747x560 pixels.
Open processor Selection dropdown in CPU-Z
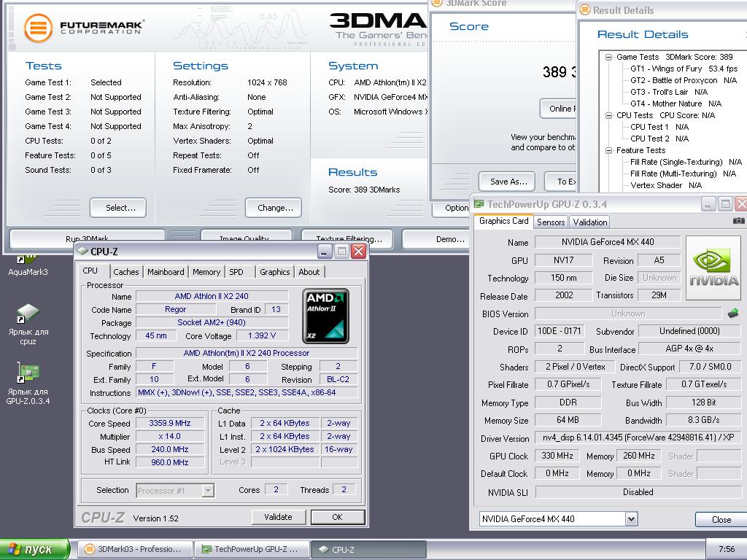[x=208, y=490]
